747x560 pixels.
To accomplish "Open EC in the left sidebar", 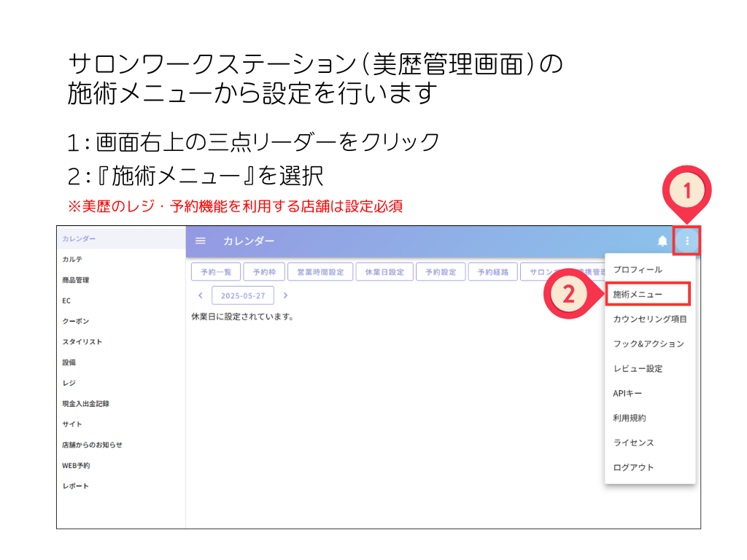I will [x=121, y=300].
